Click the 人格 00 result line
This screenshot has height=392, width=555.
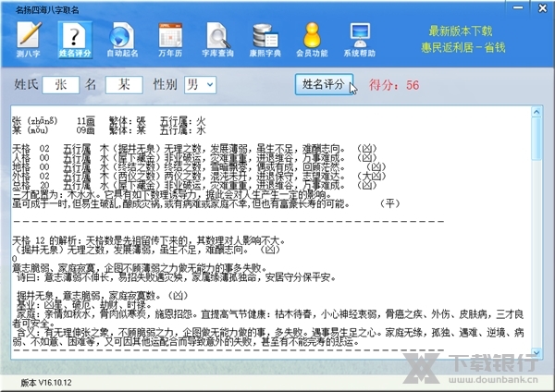(194, 157)
